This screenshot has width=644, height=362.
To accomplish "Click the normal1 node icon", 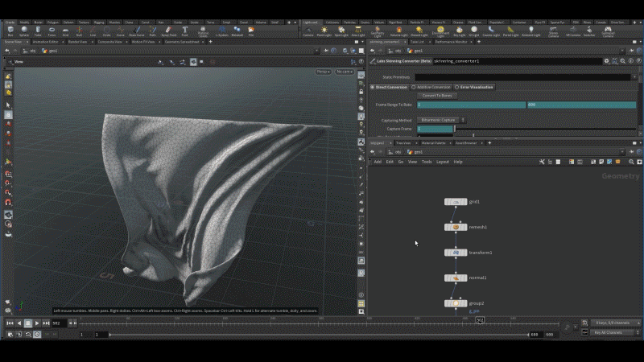I will tap(456, 278).
